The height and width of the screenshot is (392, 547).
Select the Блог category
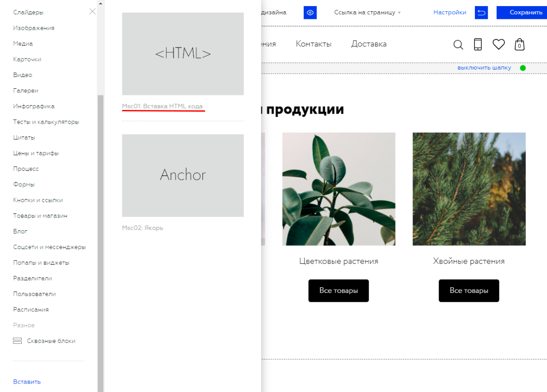click(x=20, y=232)
